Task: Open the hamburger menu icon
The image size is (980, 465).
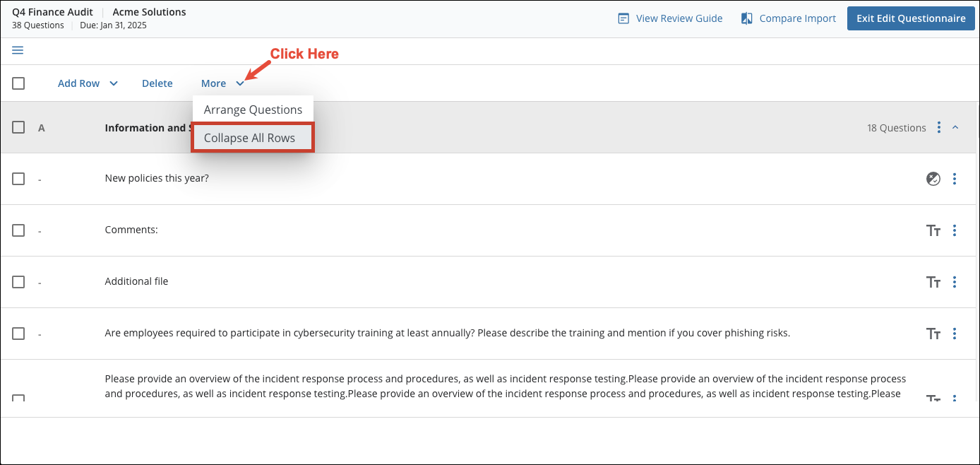Action: click(x=18, y=50)
